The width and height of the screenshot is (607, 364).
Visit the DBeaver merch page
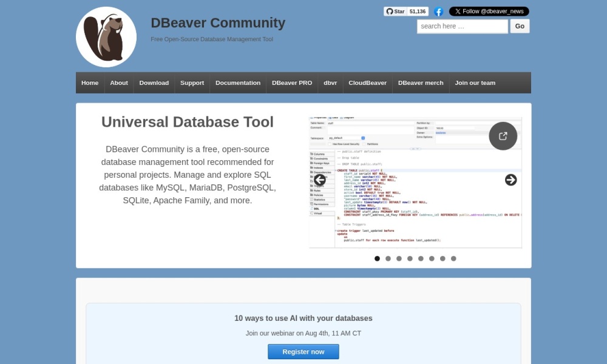point(421,83)
